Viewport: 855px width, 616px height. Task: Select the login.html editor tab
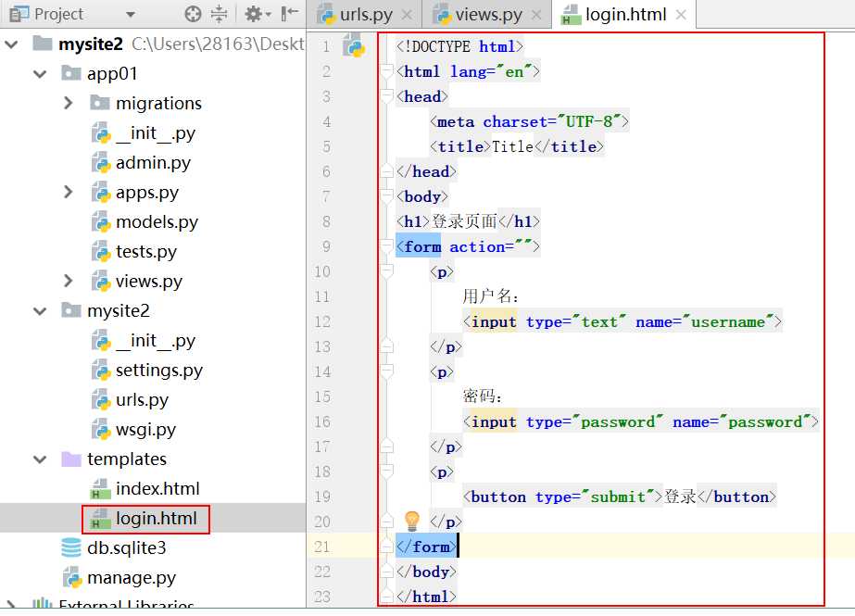point(625,15)
